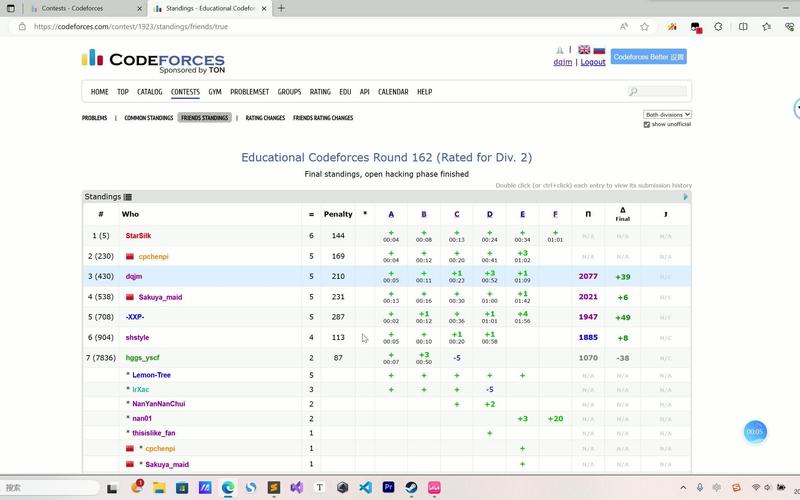The image size is (800, 500).
Task: Open the Visual Studio icon in taskbar
Action: [296, 488]
